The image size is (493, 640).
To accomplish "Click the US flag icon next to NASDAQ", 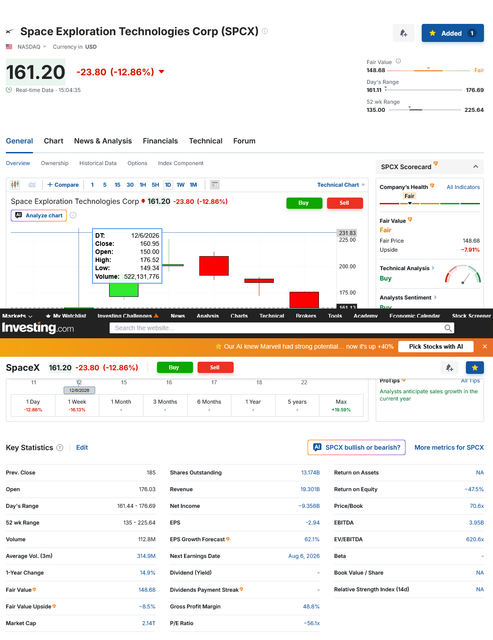I will (x=9, y=47).
